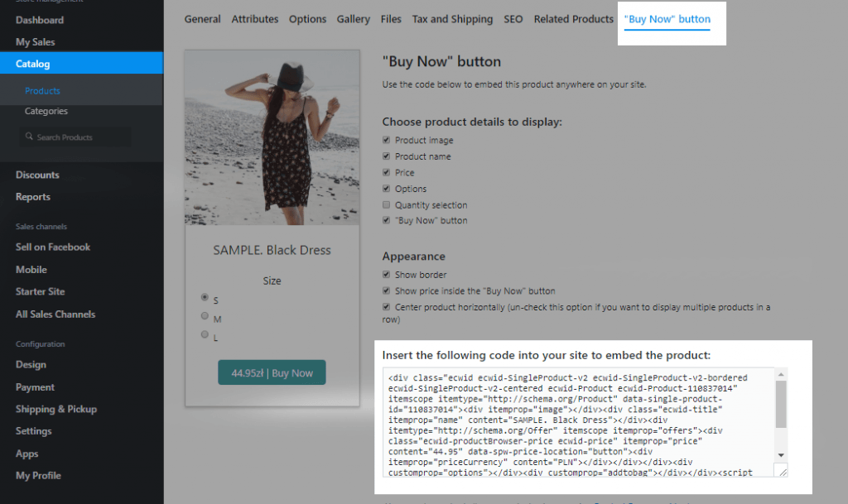Toggle Show price inside button checkbox
The height and width of the screenshot is (504, 848).
pyautogui.click(x=386, y=290)
